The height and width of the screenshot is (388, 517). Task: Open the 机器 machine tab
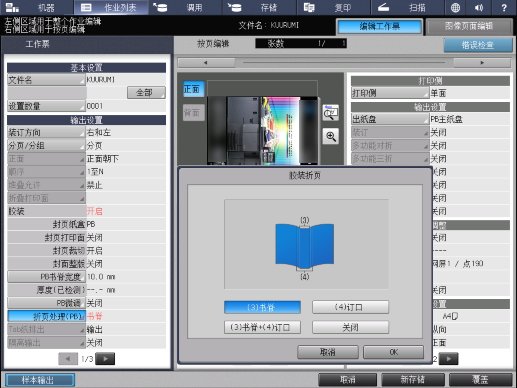pyautogui.click(x=37, y=7)
